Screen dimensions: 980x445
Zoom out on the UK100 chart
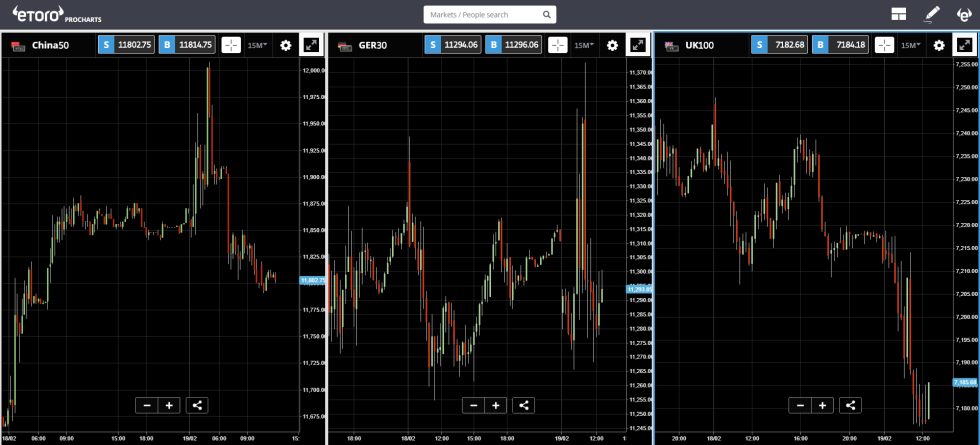pyautogui.click(x=799, y=405)
